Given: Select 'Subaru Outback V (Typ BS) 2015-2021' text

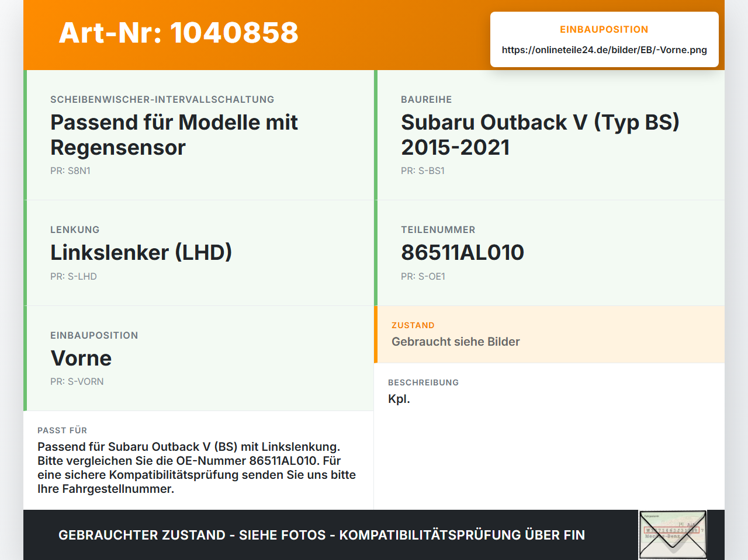Looking at the screenshot, I should click(540, 135).
